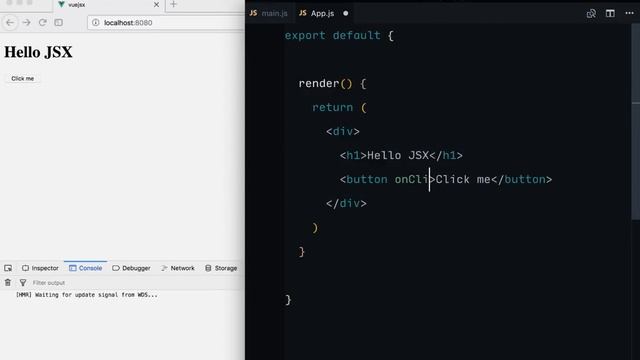The image size is (640, 360).
Task: Open the Network devtools tab
Action: 178,268
